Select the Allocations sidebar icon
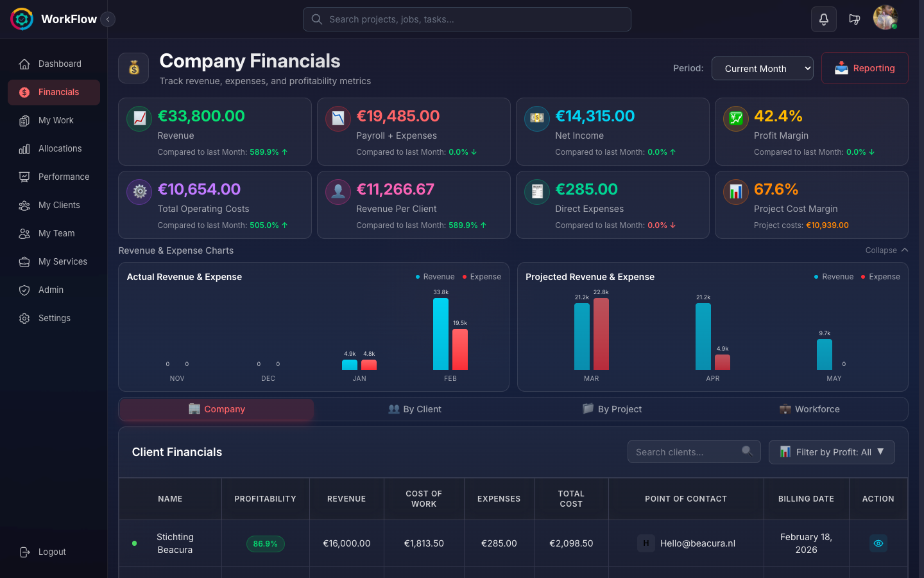 [23, 148]
